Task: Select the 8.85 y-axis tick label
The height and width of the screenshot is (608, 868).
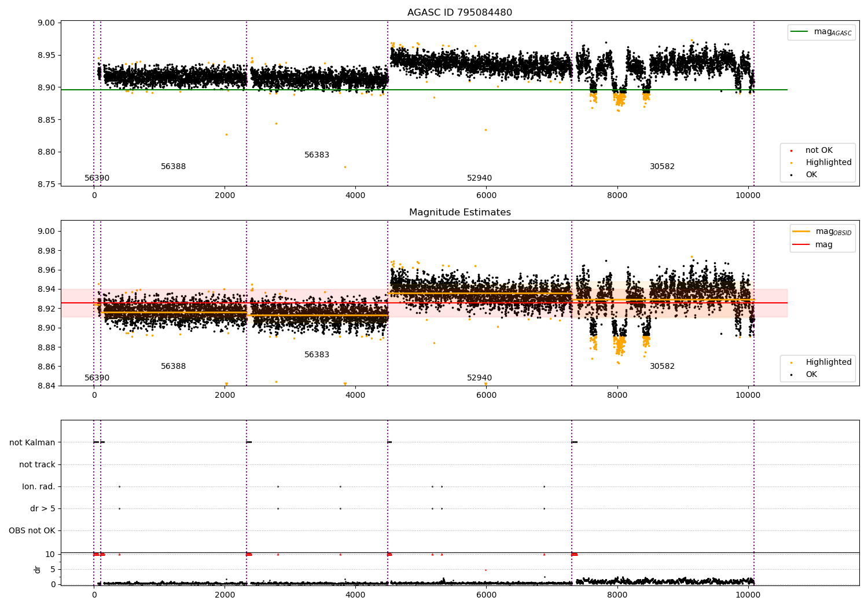Action: (x=46, y=120)
